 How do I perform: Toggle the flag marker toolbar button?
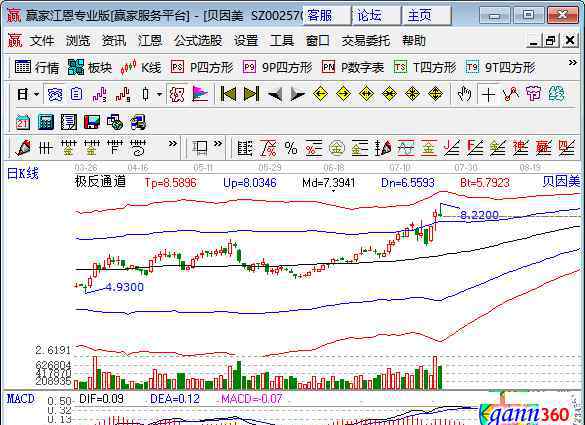[x=200, y=94]
